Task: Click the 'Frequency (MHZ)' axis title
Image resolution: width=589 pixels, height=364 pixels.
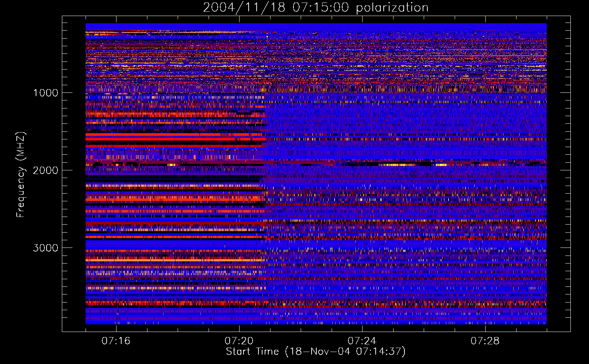Action: (21, 175)
